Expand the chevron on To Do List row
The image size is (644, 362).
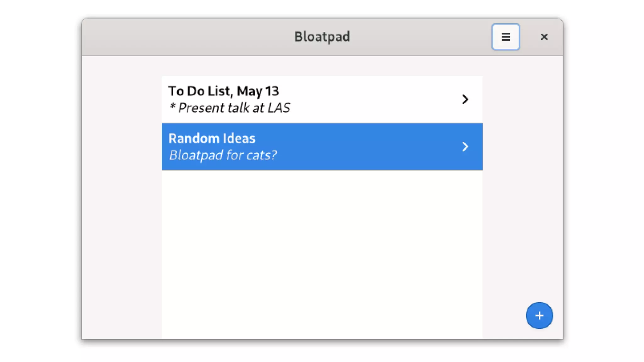465,99
